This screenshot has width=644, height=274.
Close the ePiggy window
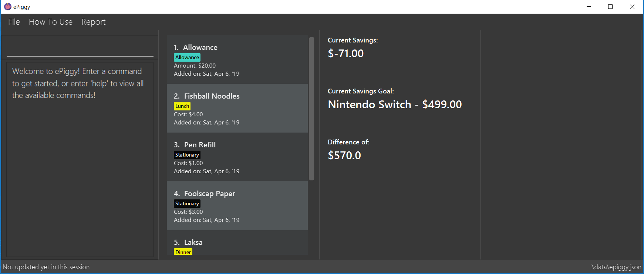coord(632,7)
